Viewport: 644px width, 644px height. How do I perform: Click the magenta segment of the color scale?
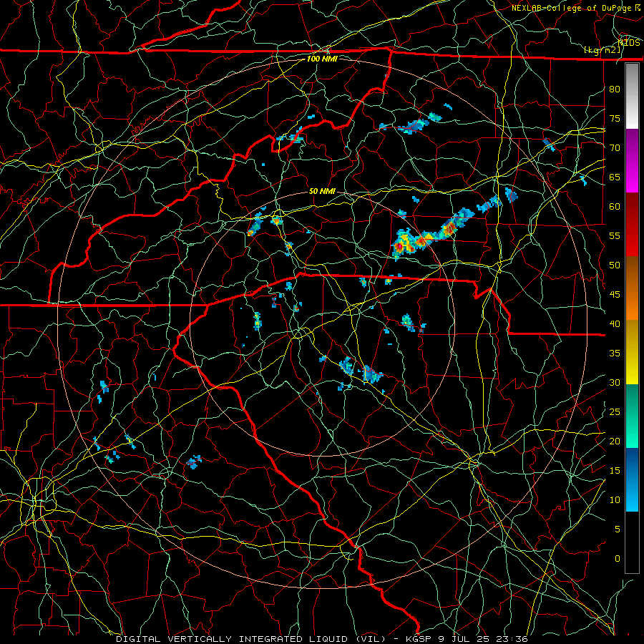tap(632, 161)
